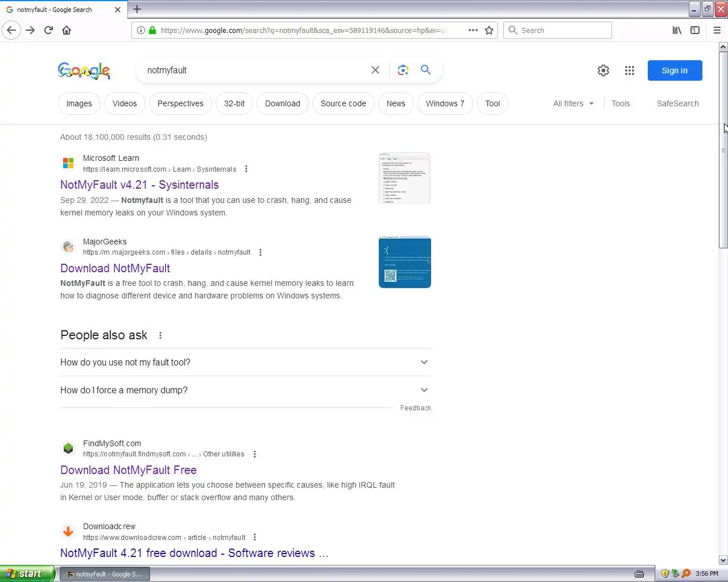Open a new tab with plus button
Viewport: 728px width, 582px height.
pos(137,9)
